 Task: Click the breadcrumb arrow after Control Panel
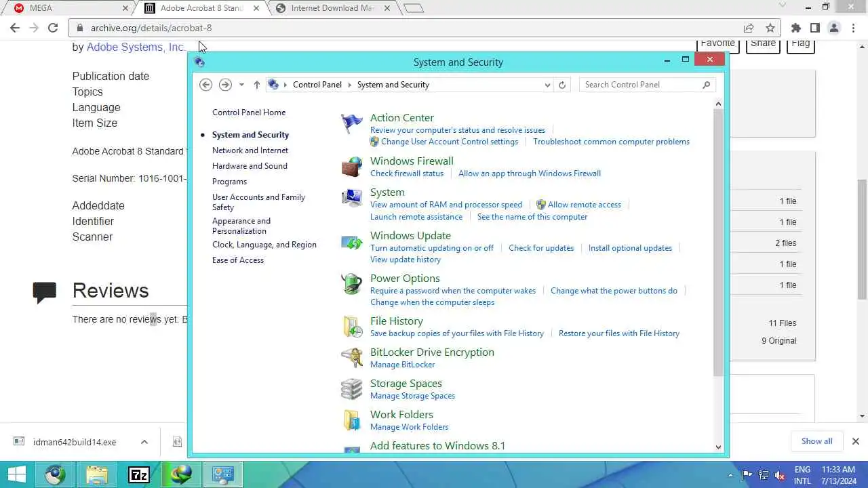[349, 85]
